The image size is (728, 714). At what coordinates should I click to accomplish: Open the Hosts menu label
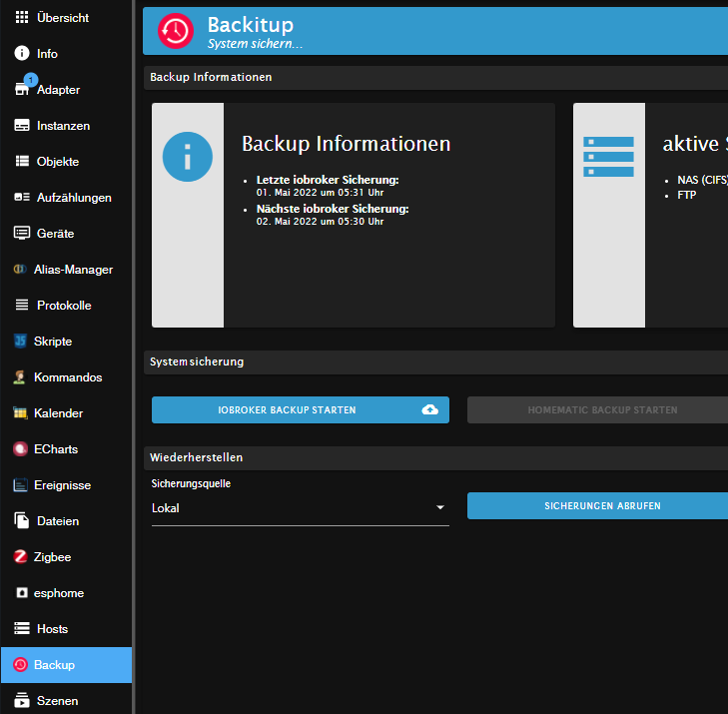click(53, 629)
